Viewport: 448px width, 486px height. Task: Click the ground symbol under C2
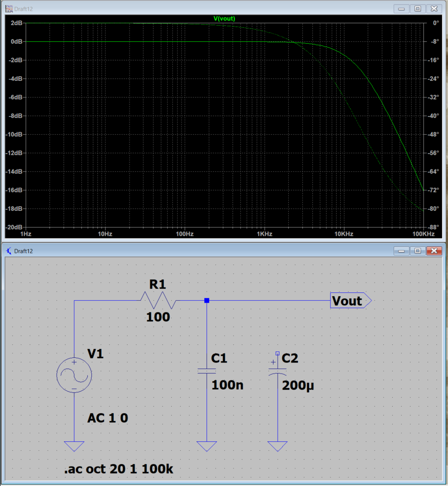278,447
